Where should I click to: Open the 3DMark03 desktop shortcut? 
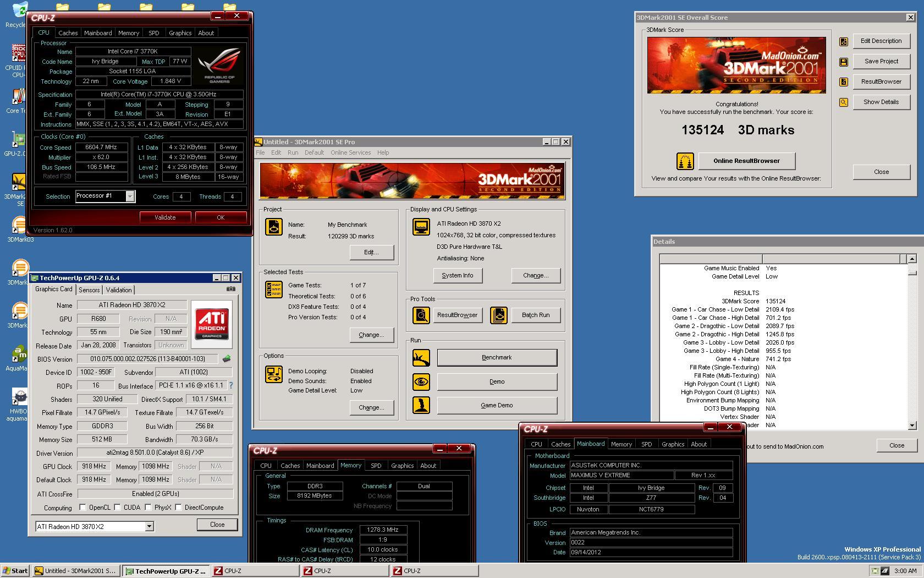20,228
